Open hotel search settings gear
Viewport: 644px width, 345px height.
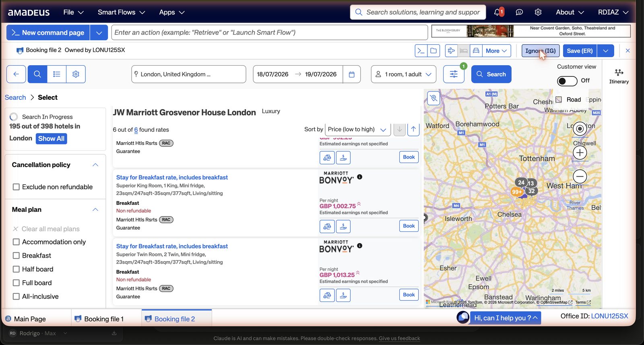[76, 74]
